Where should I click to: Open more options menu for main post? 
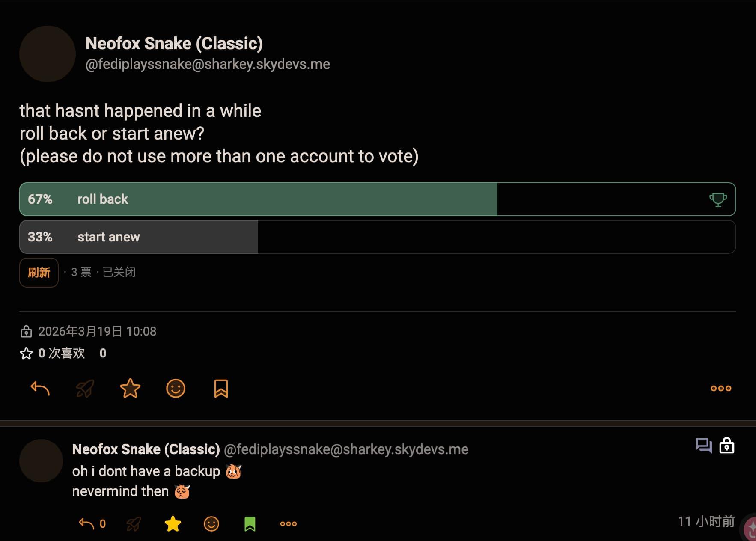(x=721, y=389)
